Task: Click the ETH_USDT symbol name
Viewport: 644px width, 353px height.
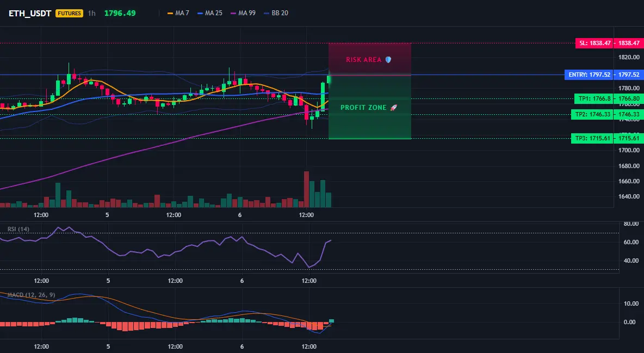Action: (30, 13)
